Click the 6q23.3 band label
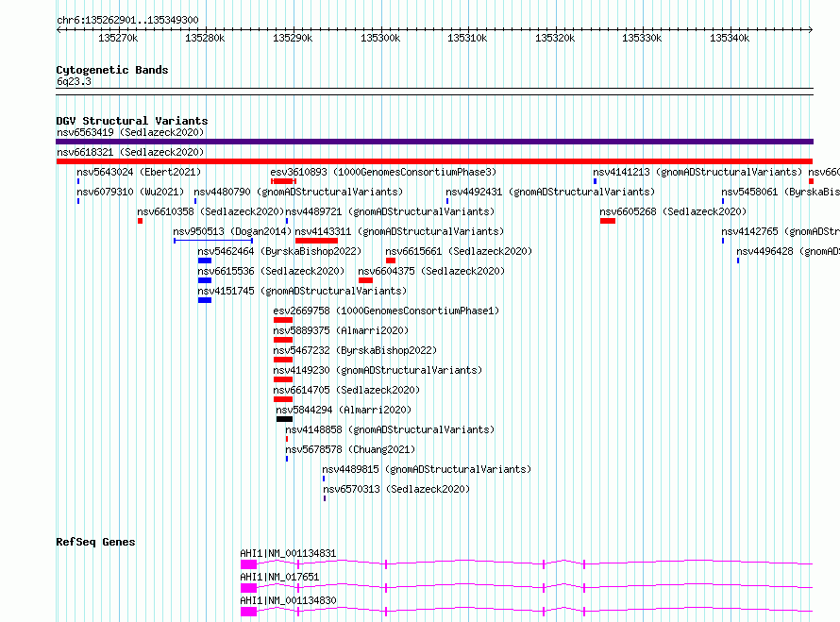Image resolution: width=840 pixels, height=622 pixels. (74, 81)
